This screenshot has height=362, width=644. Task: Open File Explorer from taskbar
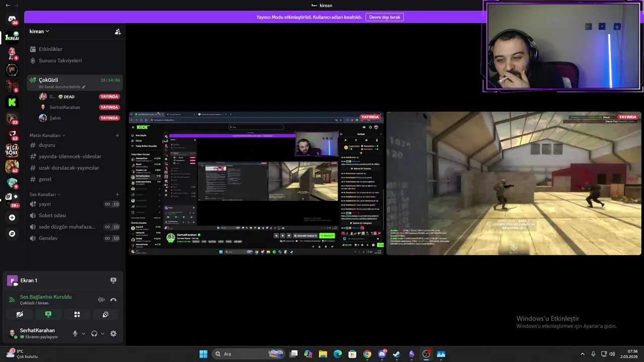pos(323,354)
